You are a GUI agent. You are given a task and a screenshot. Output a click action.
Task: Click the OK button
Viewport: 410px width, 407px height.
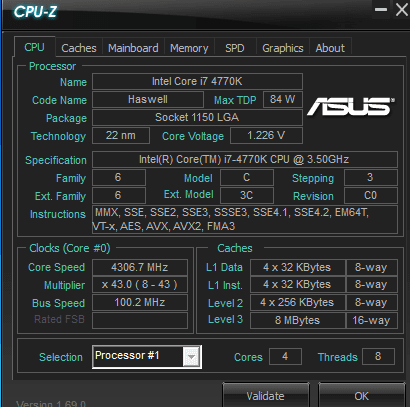361,396
